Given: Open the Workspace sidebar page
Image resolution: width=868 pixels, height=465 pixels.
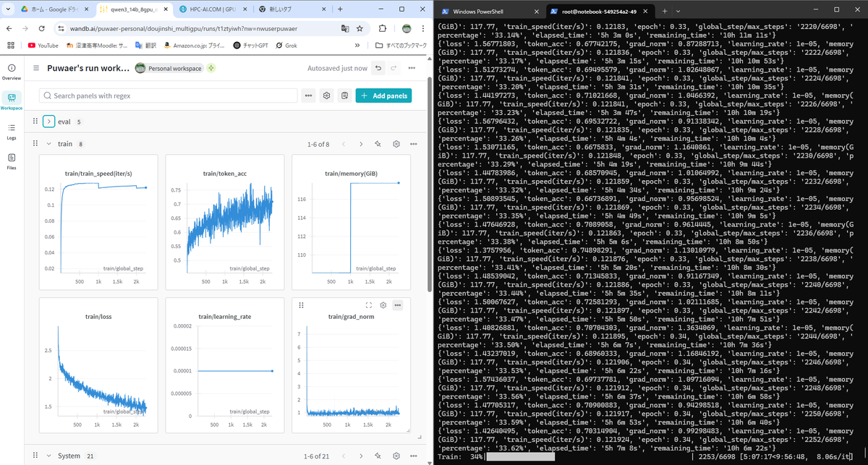Looking at the screenshot, I should pos(11,101).
